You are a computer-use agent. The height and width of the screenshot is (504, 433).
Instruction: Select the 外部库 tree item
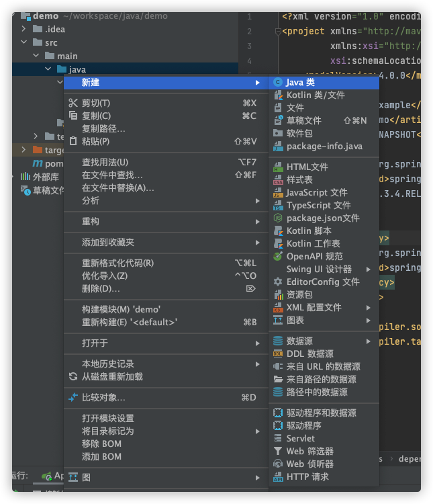(x=46, y=177)
